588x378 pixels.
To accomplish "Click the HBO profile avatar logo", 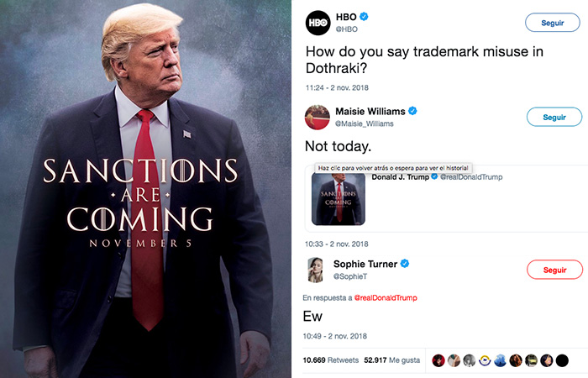I will 318,23.
